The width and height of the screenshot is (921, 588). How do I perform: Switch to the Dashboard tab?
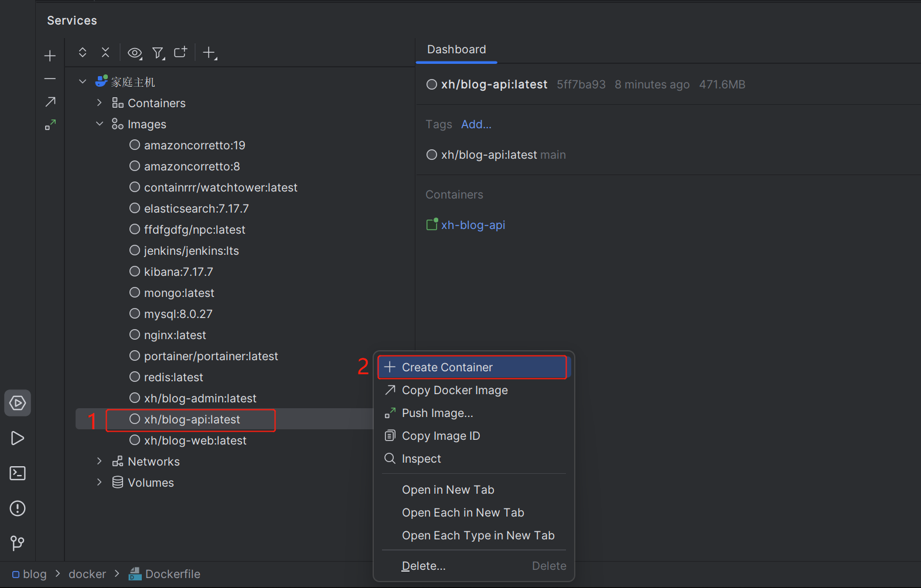pyautogui.click(x=456, y=50)
